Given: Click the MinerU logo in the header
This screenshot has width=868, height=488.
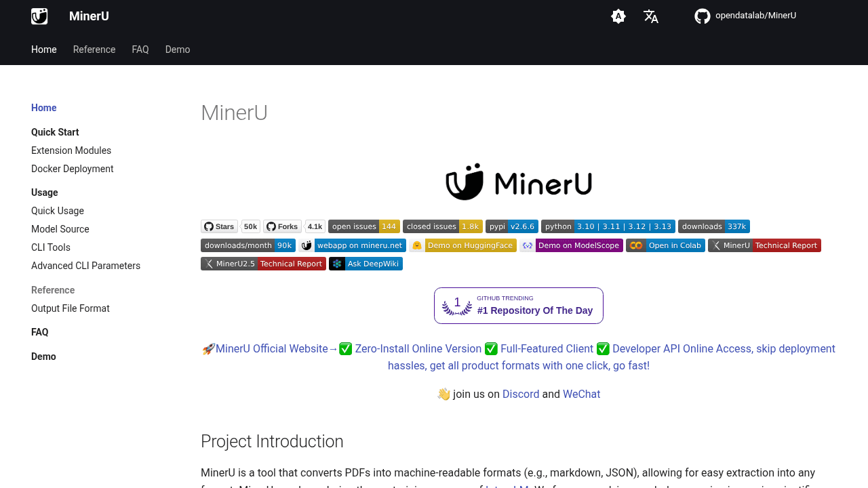Looking at the screenshot, I should pyautogui.click(x=39, y=16).
